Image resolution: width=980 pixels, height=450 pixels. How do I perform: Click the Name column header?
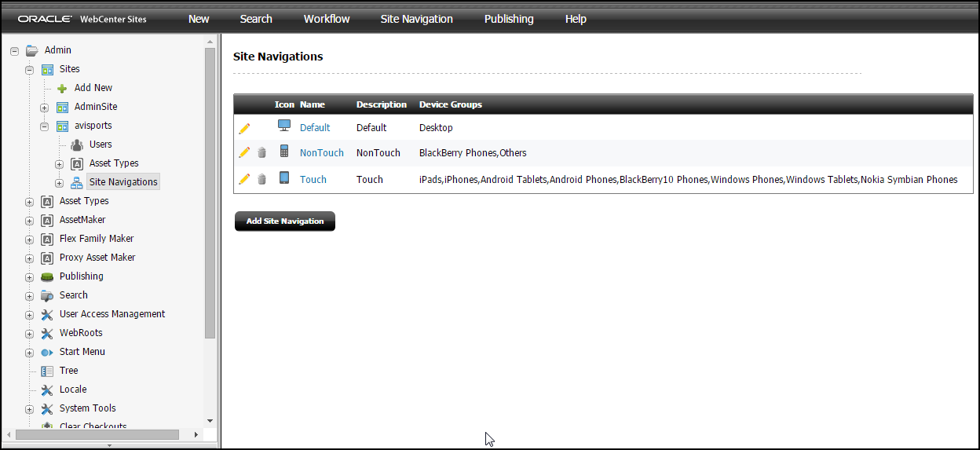[313, 104]
